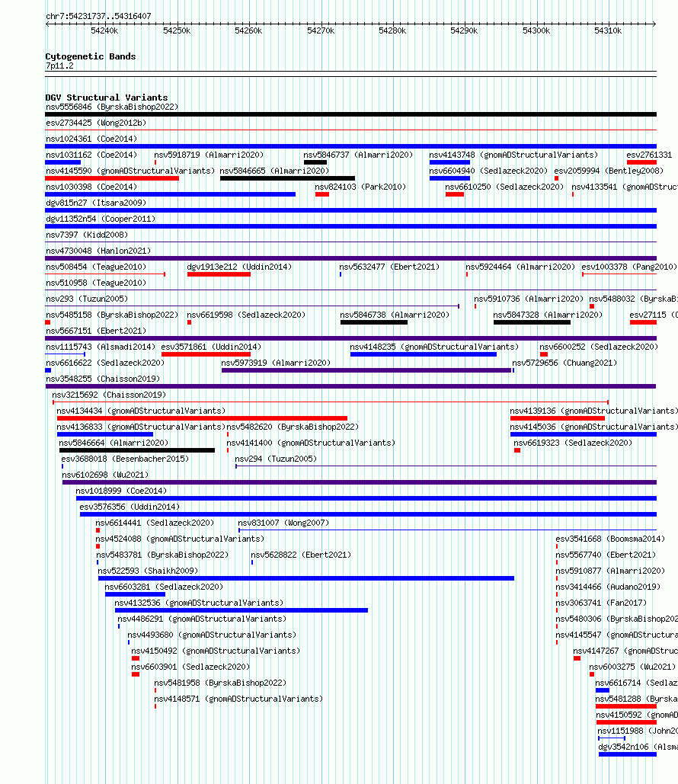Click the blue nsv4132536 variant bar
This screenshot has height=784, width=678.
[241, 610]
